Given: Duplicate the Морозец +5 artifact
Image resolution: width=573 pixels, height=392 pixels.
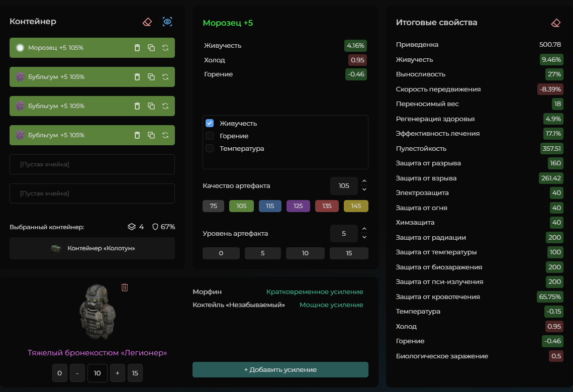Looking at the screenshot, I should (151, 48).
